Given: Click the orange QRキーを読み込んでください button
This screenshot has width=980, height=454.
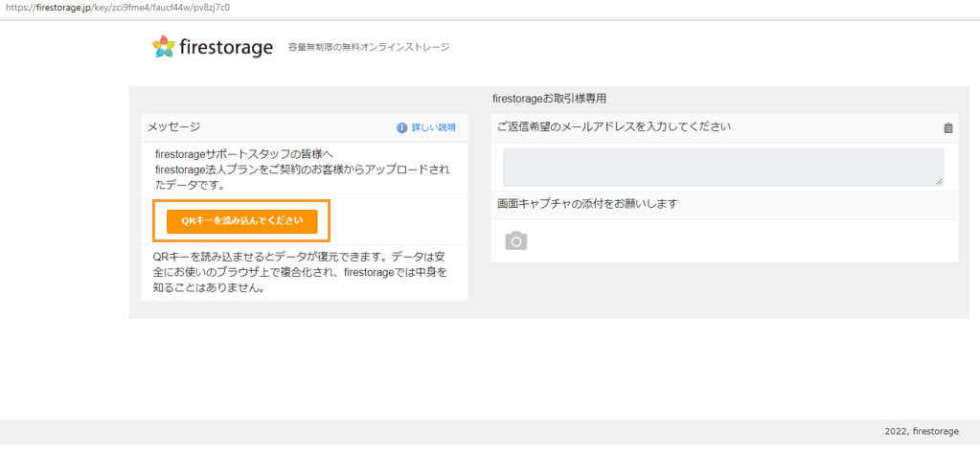Looking at the screenshot, I should [241, 221].
